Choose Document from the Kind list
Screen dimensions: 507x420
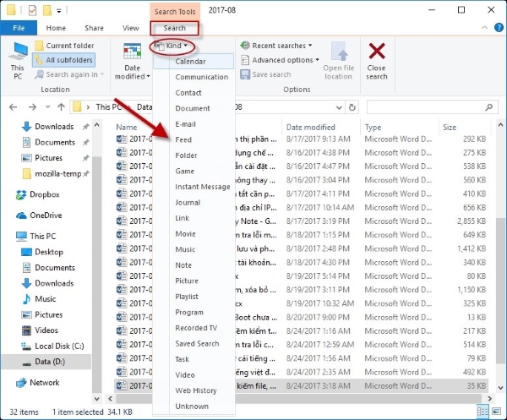193,108
